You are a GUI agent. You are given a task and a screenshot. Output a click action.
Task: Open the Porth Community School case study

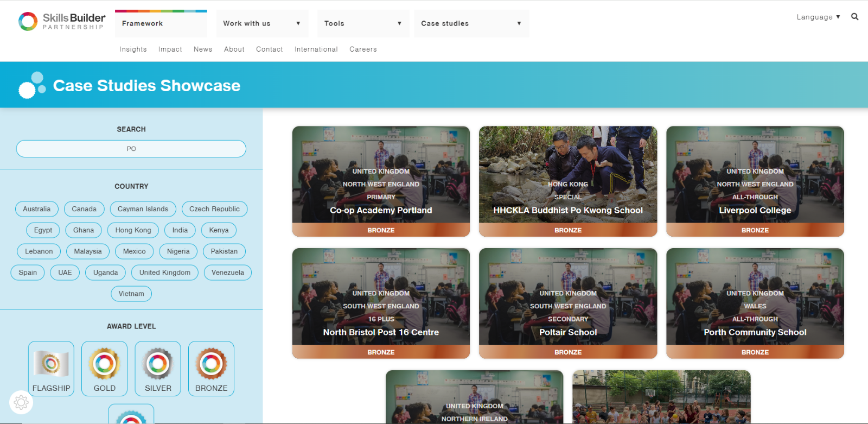click(x=755, y=303)
